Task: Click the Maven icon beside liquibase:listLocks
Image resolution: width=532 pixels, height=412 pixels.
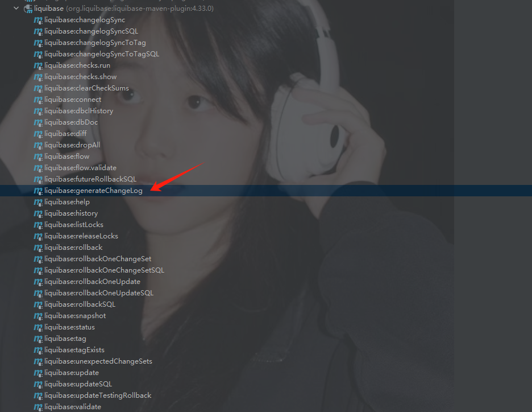Action: pos(38,225)
